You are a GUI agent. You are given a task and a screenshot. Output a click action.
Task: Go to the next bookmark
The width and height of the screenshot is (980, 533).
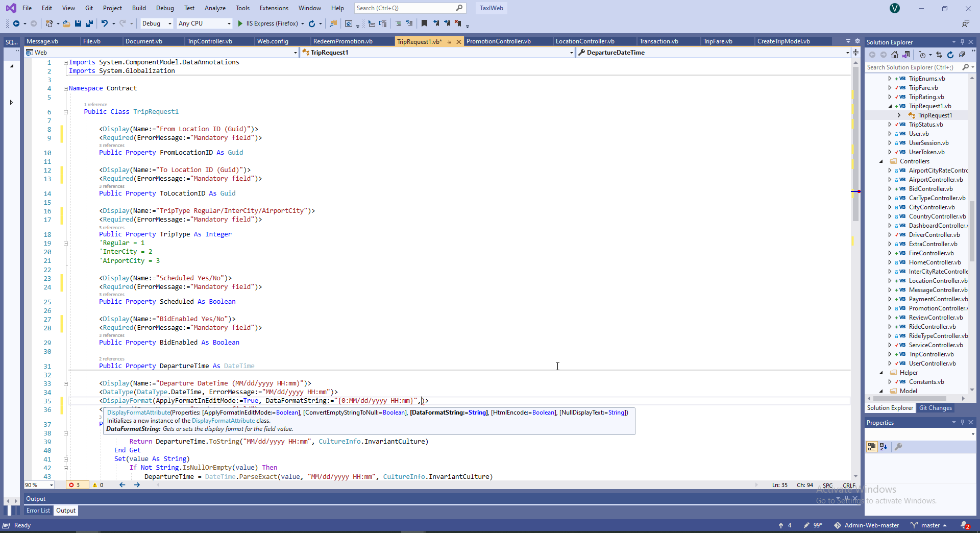click(x=447, y=23)
